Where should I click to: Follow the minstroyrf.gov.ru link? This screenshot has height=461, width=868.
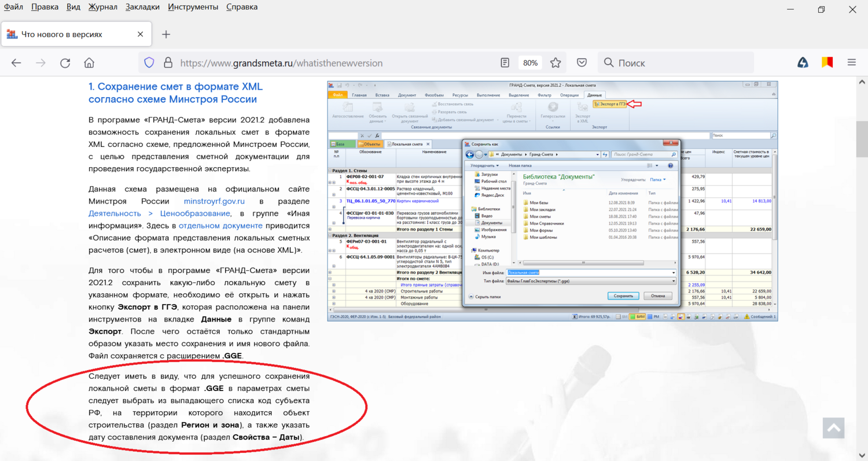click(x=214, y=201)
